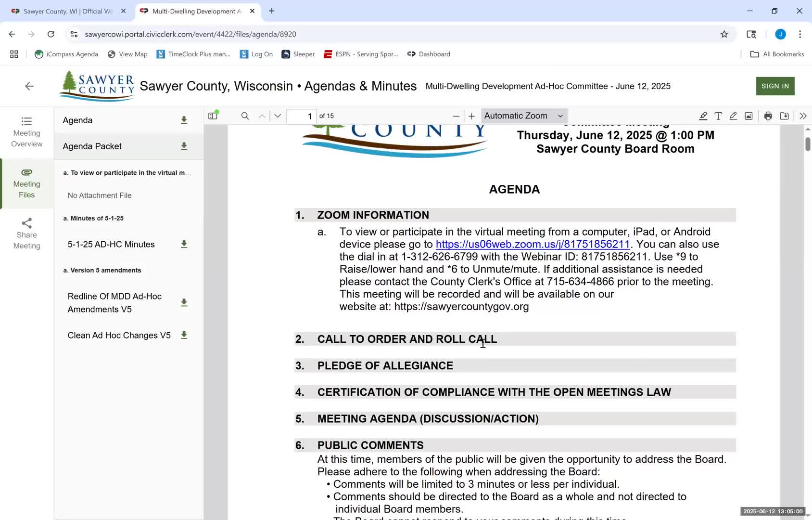Screen dimensions: 812x520
Task: Open Clean Ad Hoc Changes V5
Action: tap(119, 336)
